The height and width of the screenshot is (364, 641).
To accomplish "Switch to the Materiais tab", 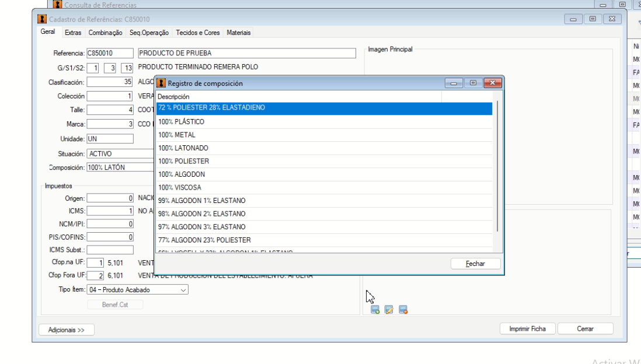I will pos(239,33).
